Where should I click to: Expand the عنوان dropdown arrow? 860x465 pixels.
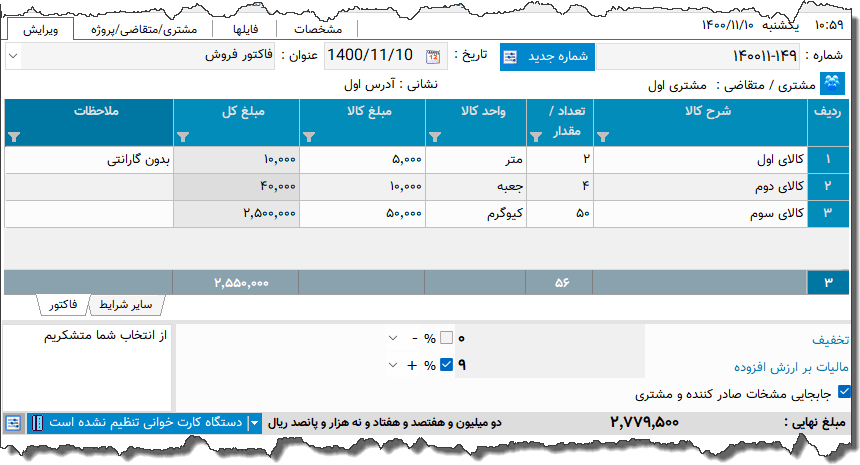click(x=14, y=56)
